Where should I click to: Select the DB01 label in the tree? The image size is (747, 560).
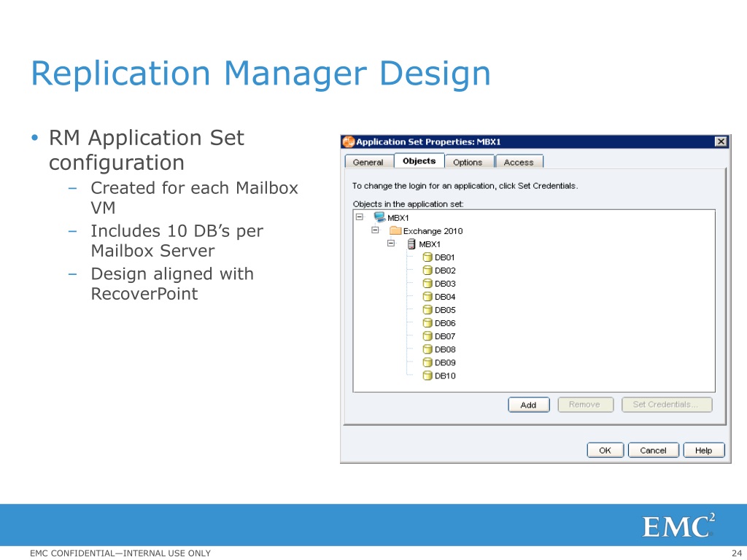tap(445, 257)
